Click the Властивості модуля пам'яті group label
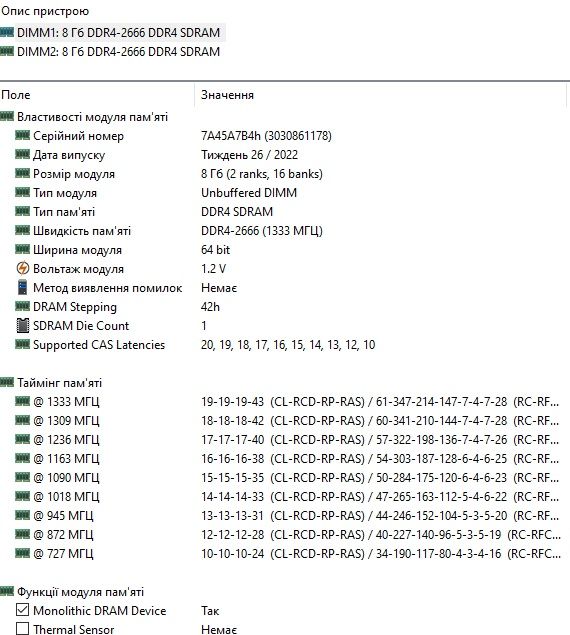Image resolution: width=570 pixels, height=635 pixels. (92, 117)
